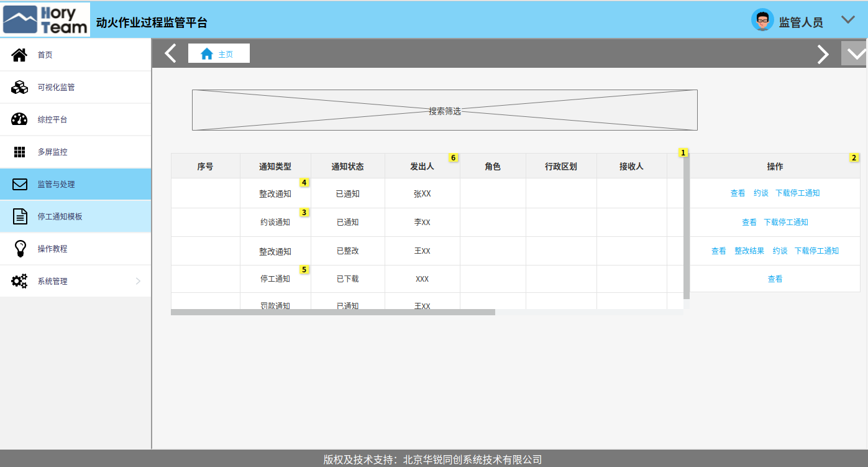868x467 pixels.
Task: Click the 李XX sender cell
Action: click(422, 222)
